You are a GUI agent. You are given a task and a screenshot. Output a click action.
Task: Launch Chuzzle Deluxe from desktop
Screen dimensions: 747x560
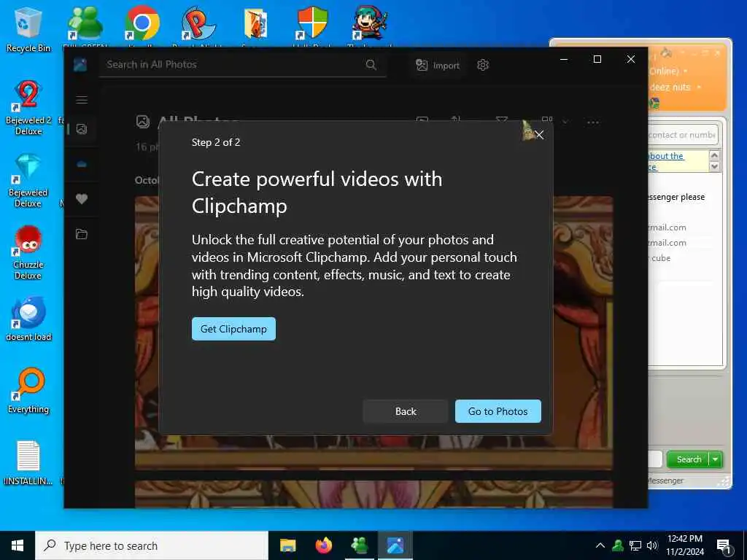click(28, 253)
